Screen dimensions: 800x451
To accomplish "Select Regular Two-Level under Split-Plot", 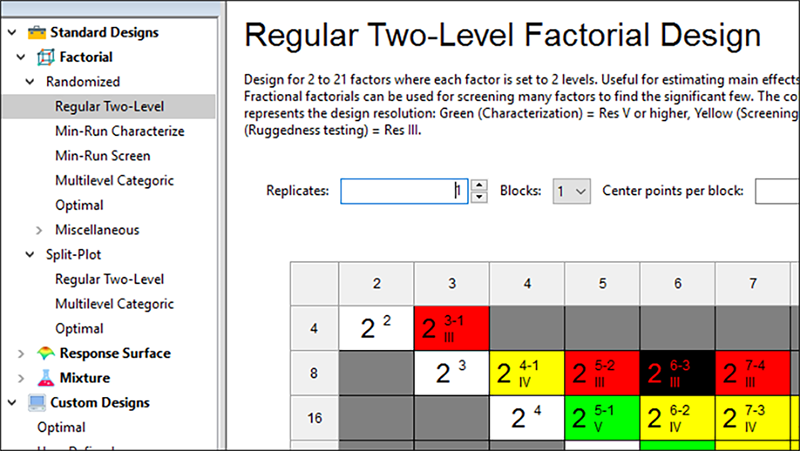I will 109,279.
